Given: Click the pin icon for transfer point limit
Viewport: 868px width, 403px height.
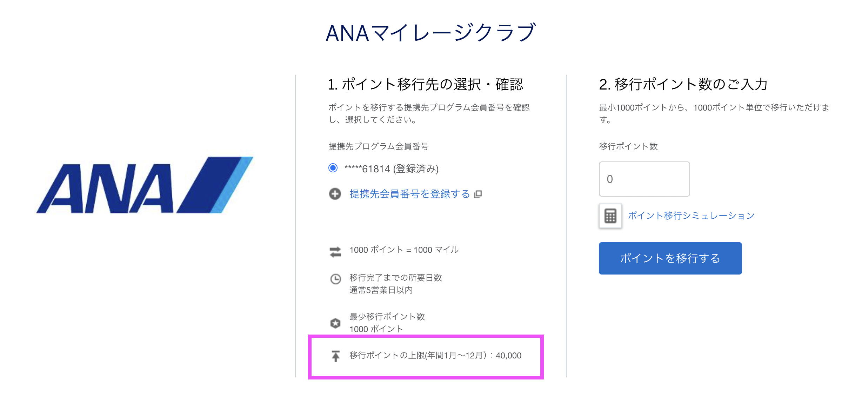Looking at the screenshot, I should (335, 356).
